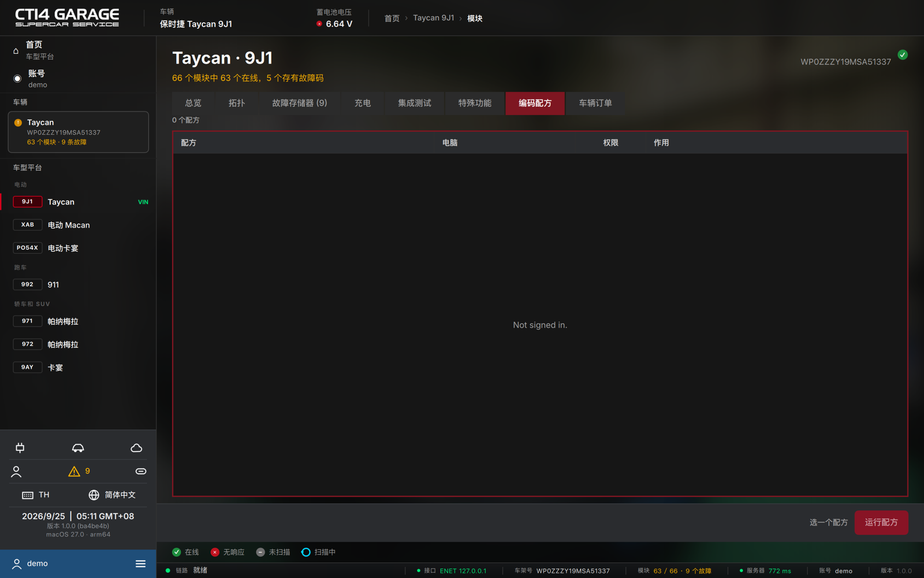
Task: Switch to the 充电 tab
Action: 363,103
